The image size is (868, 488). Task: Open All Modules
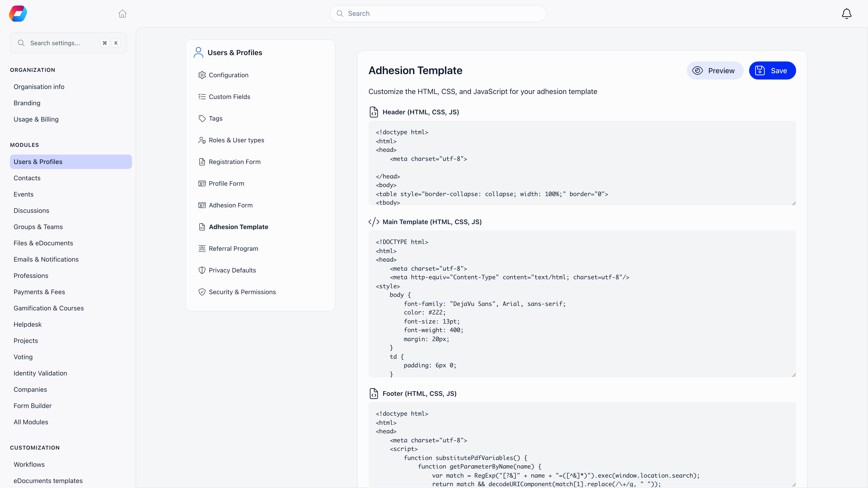(x=31, y=422)
